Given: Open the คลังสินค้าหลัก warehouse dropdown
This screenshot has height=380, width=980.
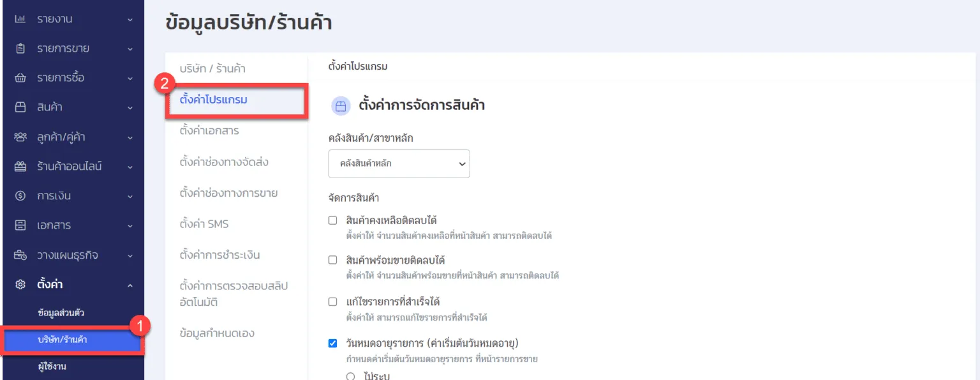Looking at the screenshot, I should pyautogui.click(x=399, y=163).
